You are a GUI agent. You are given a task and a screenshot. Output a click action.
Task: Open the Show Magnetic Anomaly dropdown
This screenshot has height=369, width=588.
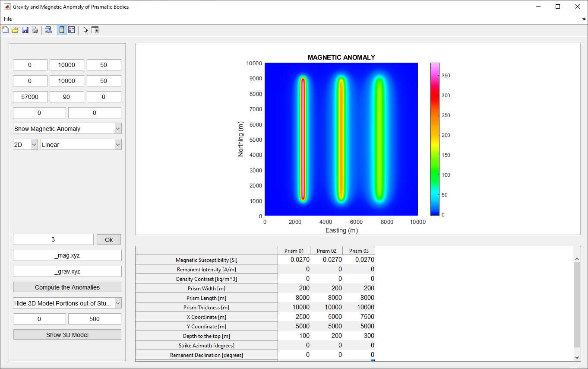[x=67, y=128]
